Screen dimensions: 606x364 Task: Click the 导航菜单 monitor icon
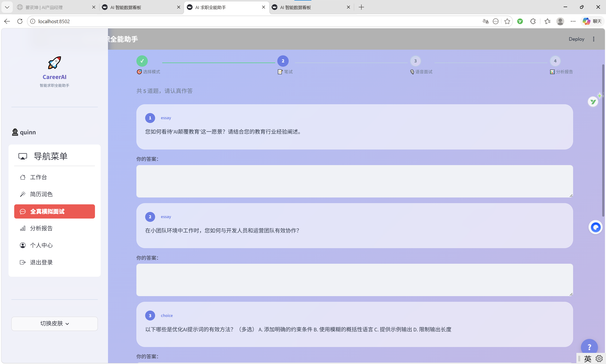(22, 156)
